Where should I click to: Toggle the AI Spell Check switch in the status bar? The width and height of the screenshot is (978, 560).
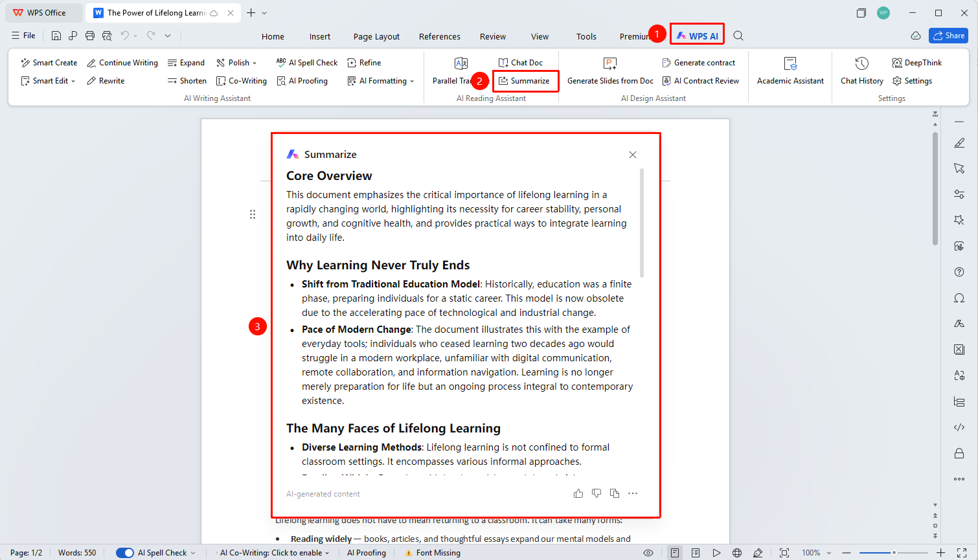125,553
